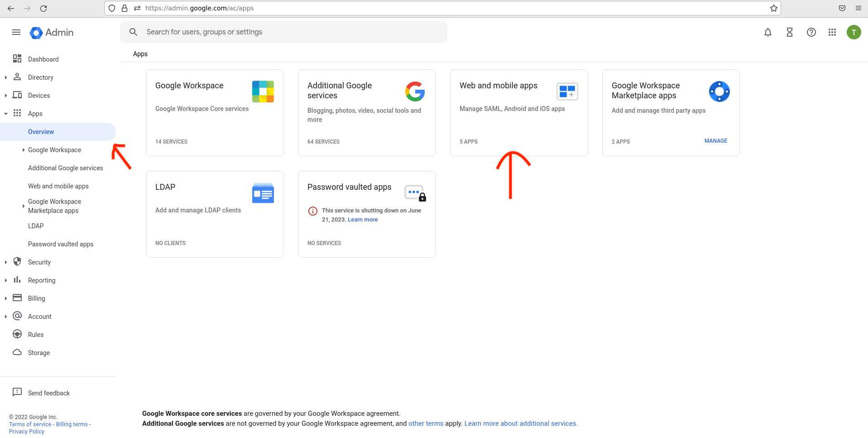This screenshot has width=868, height=438.
Task: Open the account avatar labeled T
Action: pyautogui.click(x=854, y=32)
